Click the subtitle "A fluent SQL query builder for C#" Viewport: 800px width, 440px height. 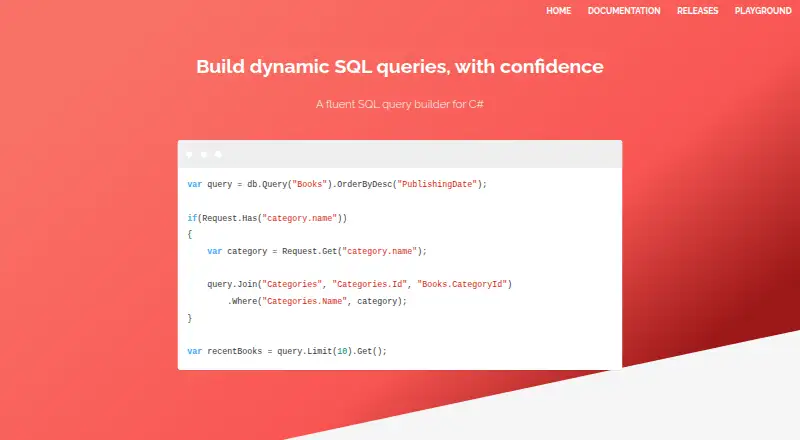point(400,104)
